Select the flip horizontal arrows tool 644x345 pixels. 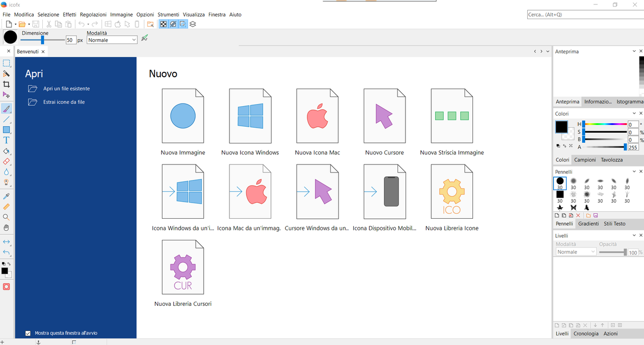[x=7, y=242]
